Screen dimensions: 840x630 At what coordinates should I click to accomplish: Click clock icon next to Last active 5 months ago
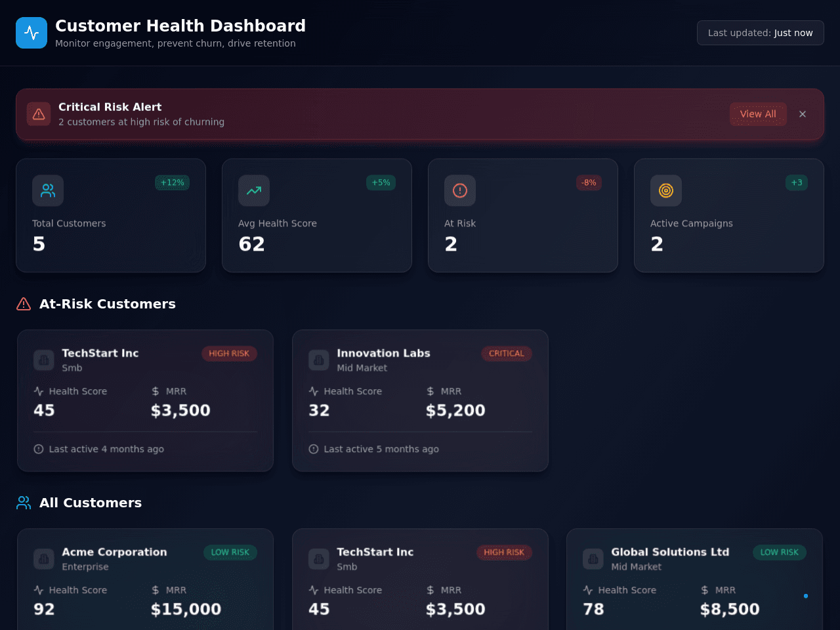point(314,449)
